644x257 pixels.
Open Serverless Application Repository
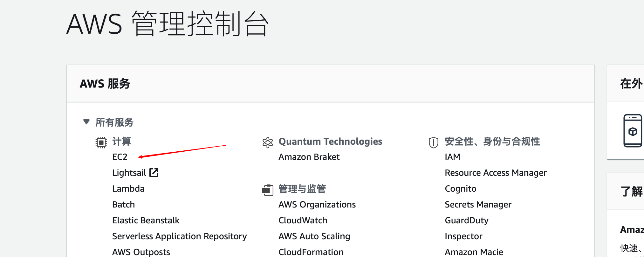click(x=179, y=236)
